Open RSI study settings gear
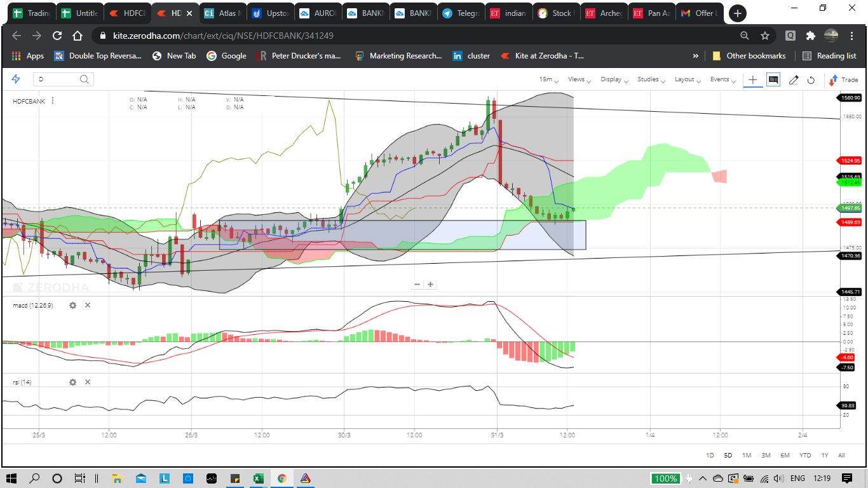 tap(72, 382)
